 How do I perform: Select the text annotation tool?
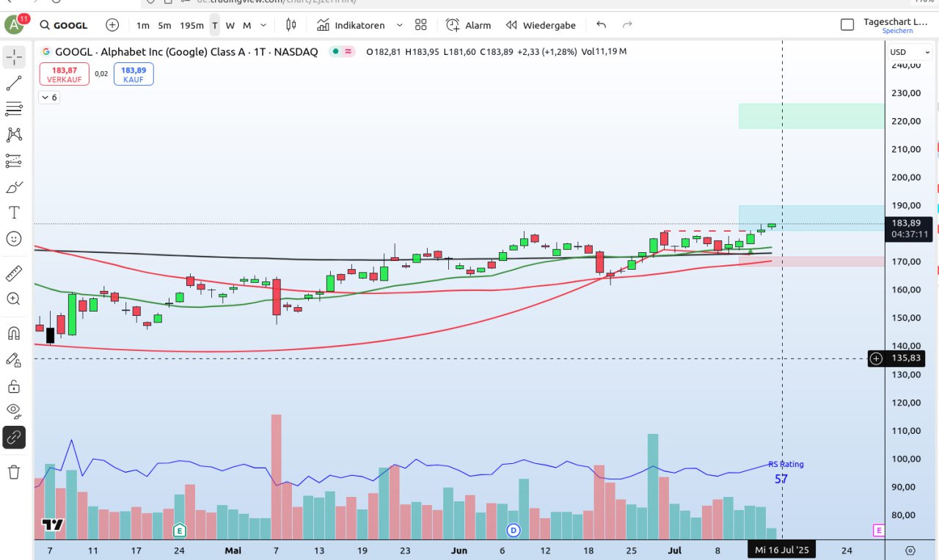pyautogui.click(x=13, y=213)
